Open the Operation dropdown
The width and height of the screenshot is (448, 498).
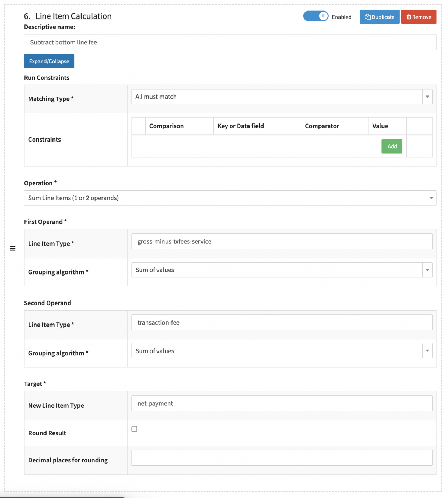click(230, 198)
